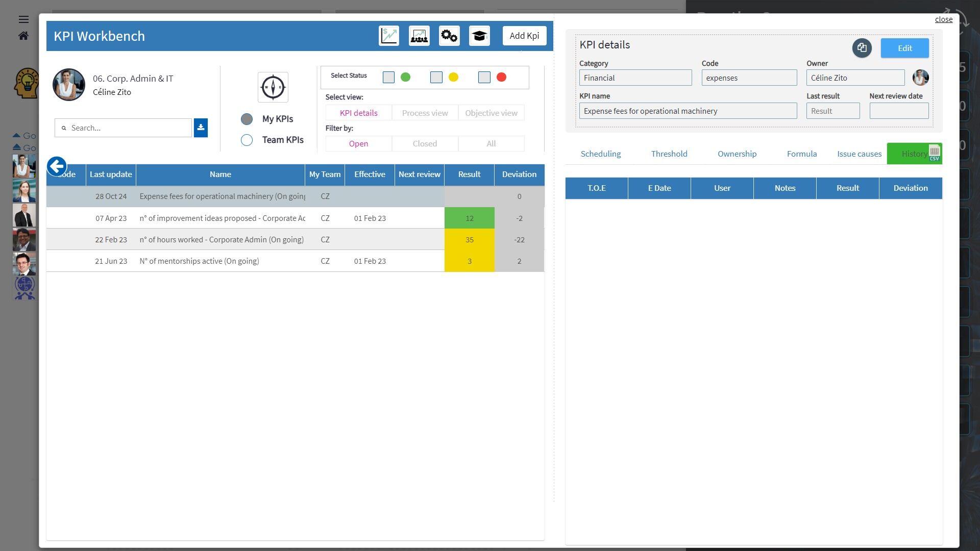Screen dimensions: 980x551
Task: Switch to the Threshold tab
Action: coord(669,154)
